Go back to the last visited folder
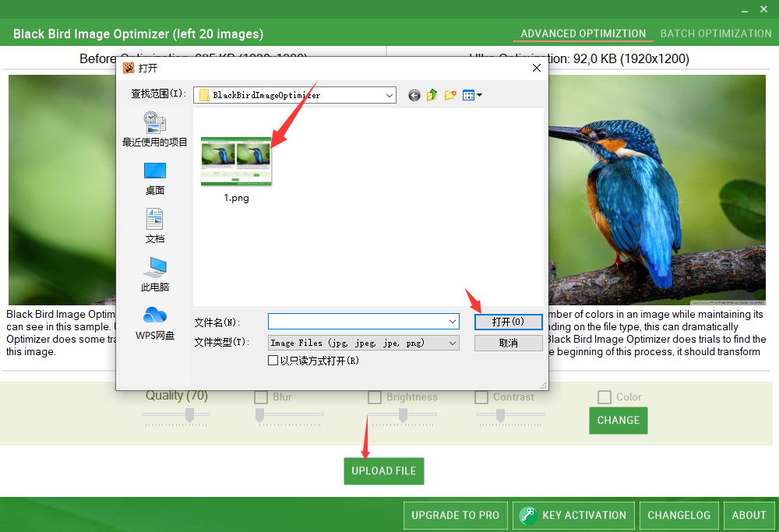The height and width of the screenshot is (532, 779). pos(414,95)
